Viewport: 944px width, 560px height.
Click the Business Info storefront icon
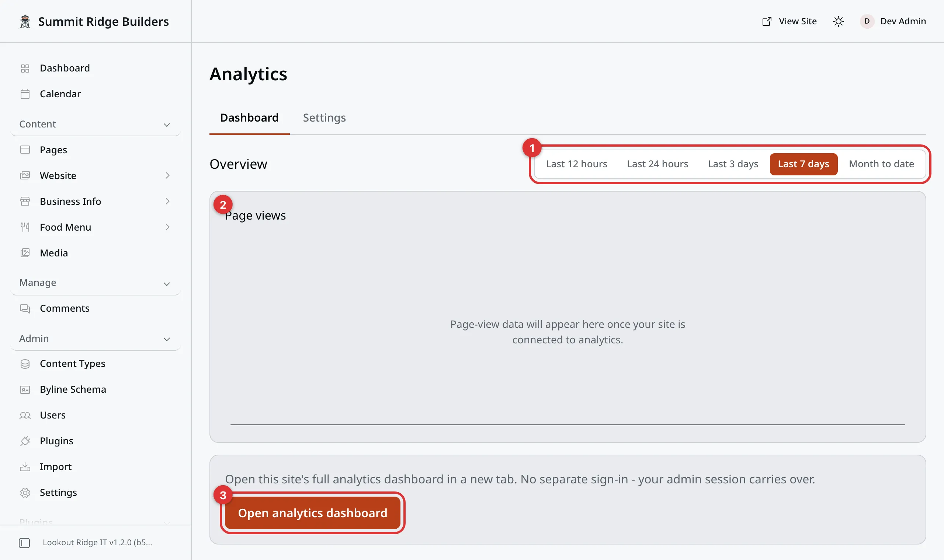25,201
